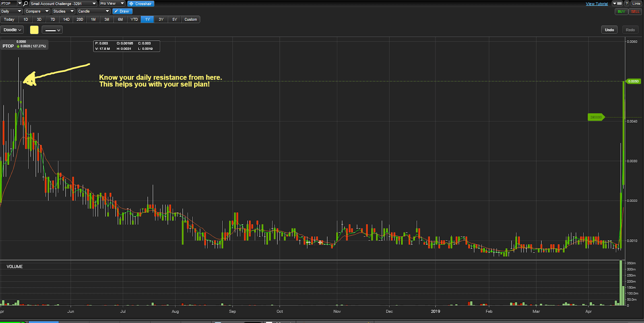Screen dimensions: 644x323
Task: Open the Daily interval dropdown
Action: [x=11, y=11]
